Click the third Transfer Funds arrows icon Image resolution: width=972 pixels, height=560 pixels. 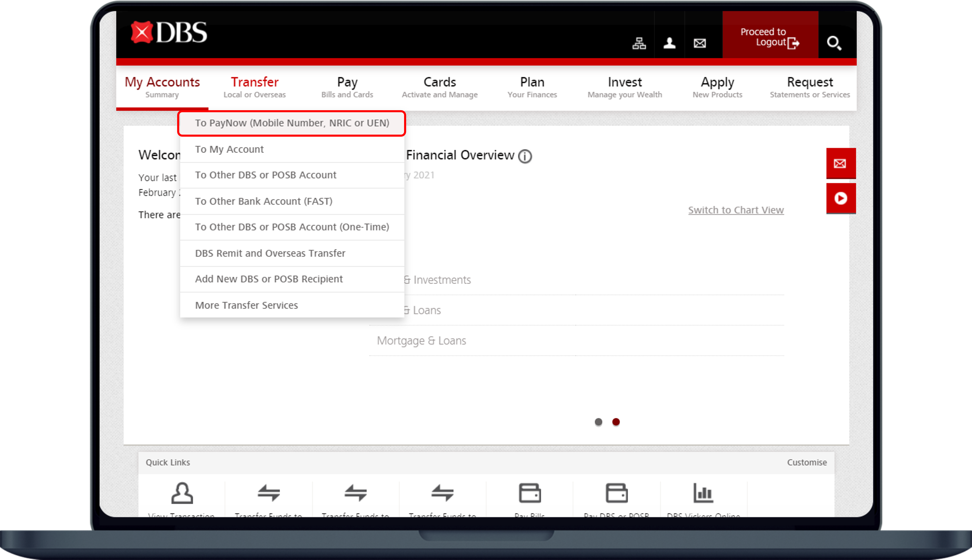(442, 493)
